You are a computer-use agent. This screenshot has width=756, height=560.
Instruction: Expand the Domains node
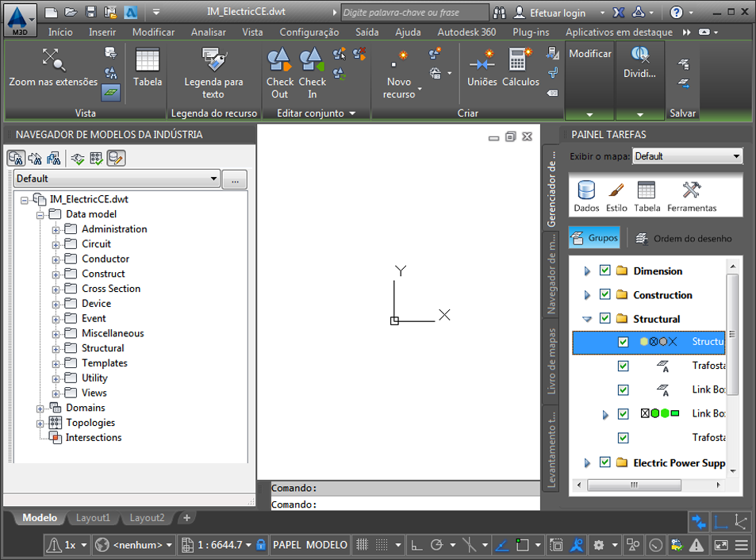(x=40, y=408)
